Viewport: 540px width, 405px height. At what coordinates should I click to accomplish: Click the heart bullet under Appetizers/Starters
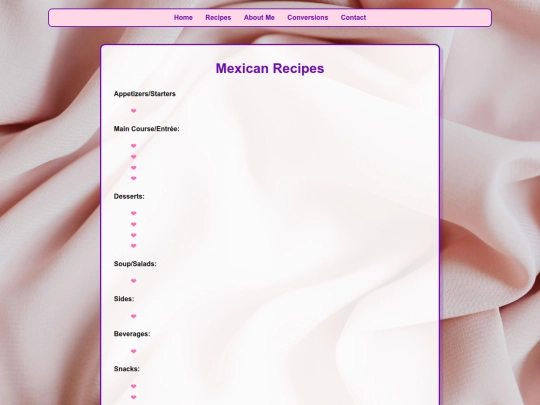tap(134, 111)
